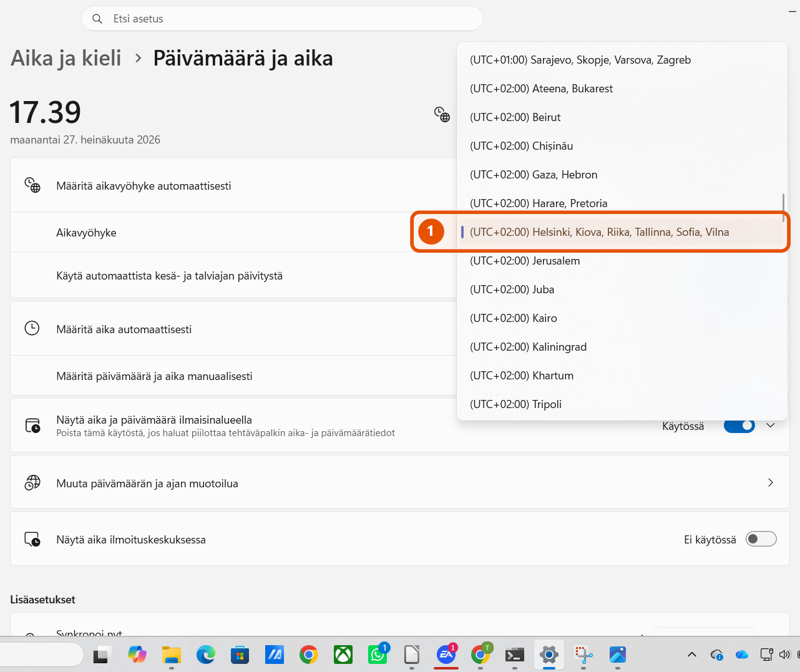
Task: Open the Photos app in taskbar
Action: [618, 655]
